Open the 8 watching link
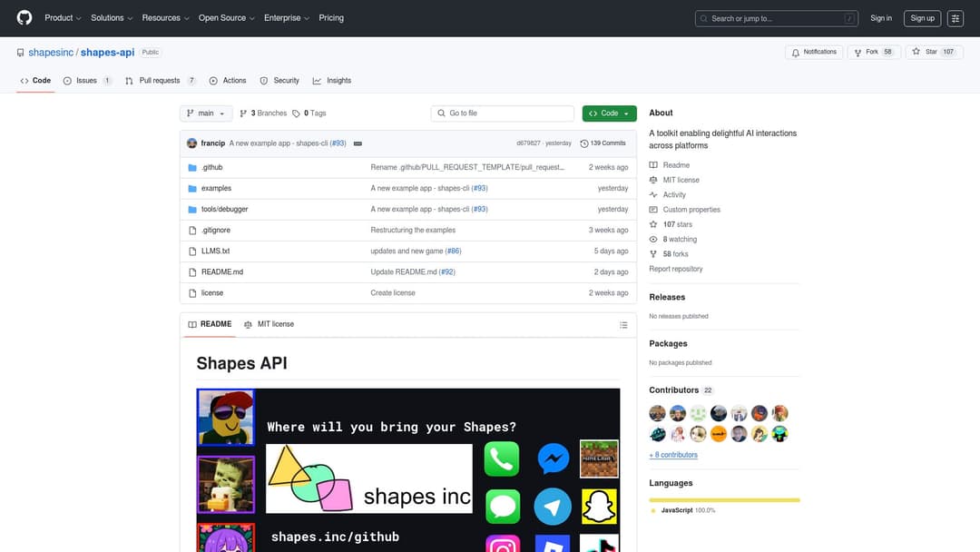The image size is (980, 552). pos(673,240)
